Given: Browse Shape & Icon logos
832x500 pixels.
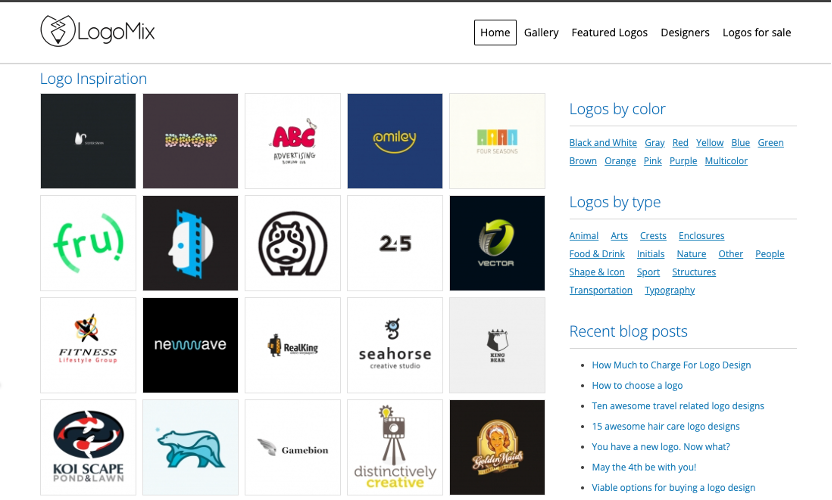Looking at the screenshot, I should click(597, 272).
